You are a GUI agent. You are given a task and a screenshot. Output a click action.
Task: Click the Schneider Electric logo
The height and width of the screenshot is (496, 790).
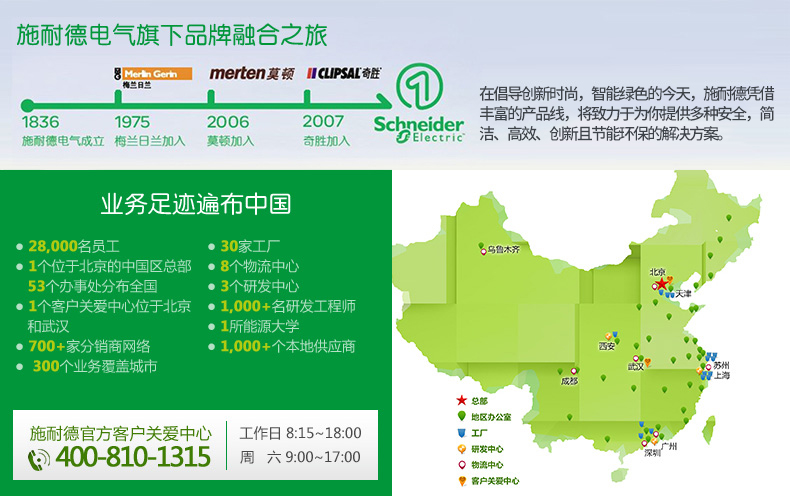tap(418, 103)
